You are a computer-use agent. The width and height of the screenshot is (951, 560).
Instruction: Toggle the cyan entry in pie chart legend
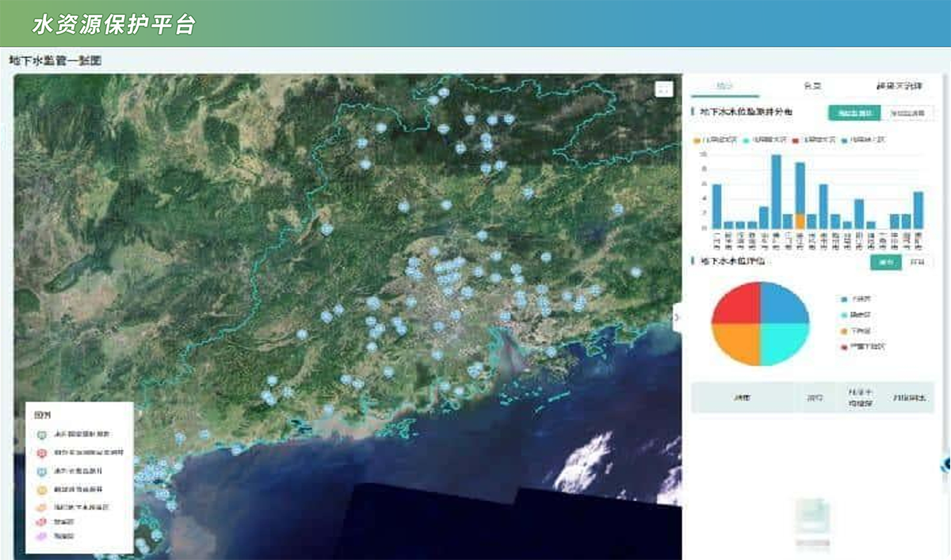[x=856, y=315]
